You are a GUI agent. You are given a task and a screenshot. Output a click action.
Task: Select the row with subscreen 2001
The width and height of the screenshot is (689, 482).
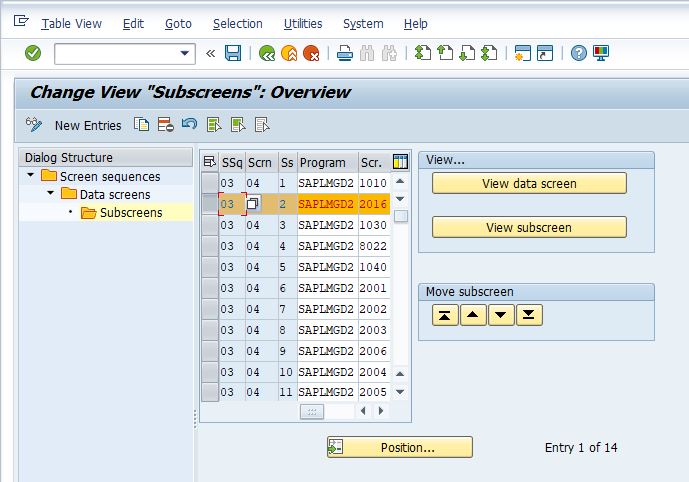(210, 288)
